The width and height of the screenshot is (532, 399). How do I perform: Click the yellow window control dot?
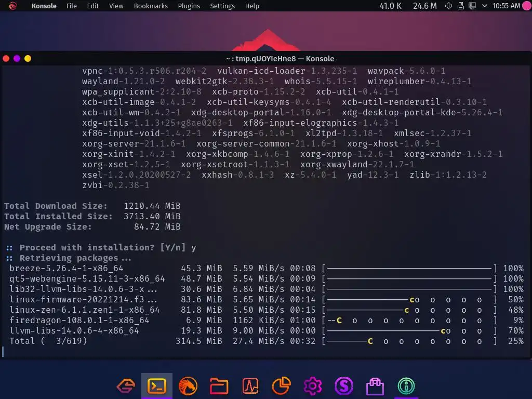point(28,58)
